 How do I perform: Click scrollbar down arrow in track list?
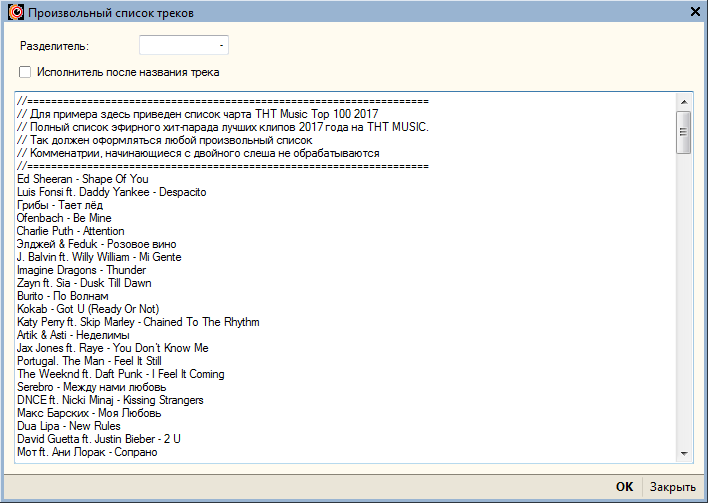[x=684, y=453]
